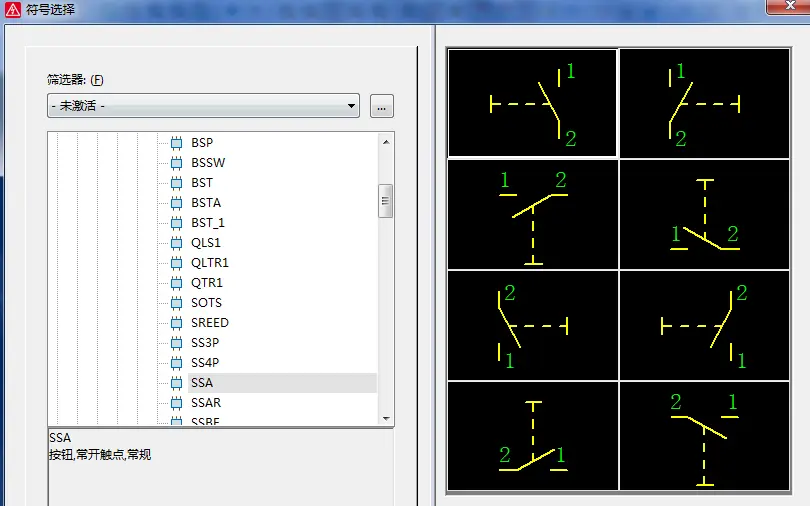Click the symbol icon beside BST

coord(177,183)
